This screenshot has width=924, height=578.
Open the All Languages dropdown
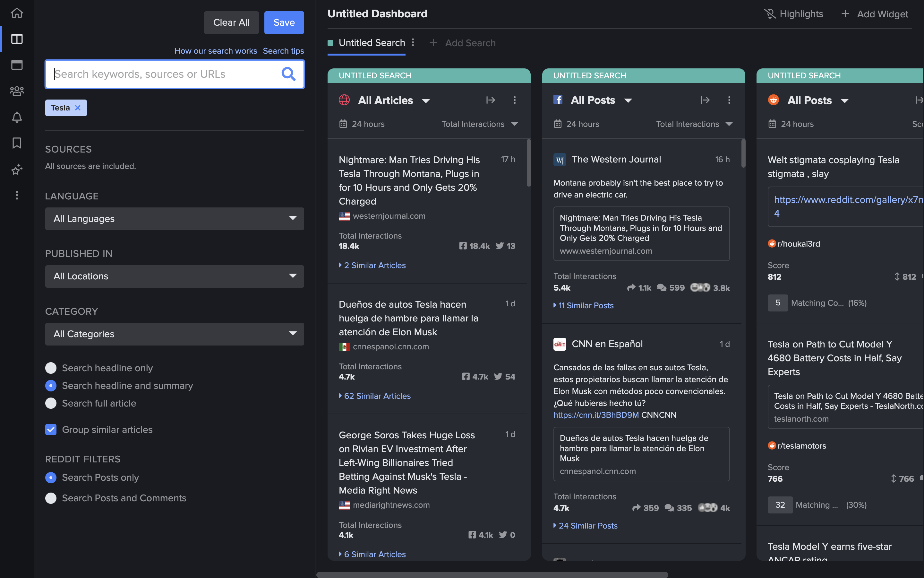pyautogui.click(x=175, y=219)
